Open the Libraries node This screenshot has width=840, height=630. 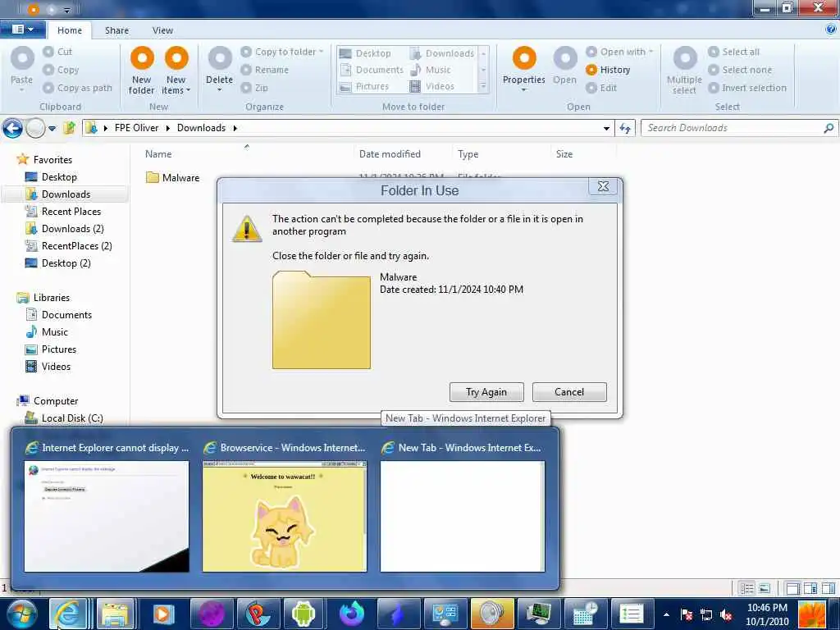pyautogui.click(x=43, y=297)
